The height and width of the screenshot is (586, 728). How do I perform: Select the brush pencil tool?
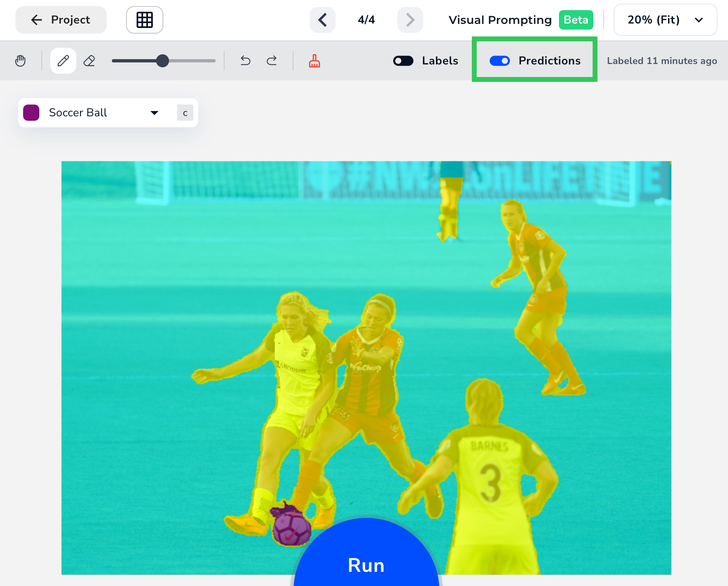63,61
